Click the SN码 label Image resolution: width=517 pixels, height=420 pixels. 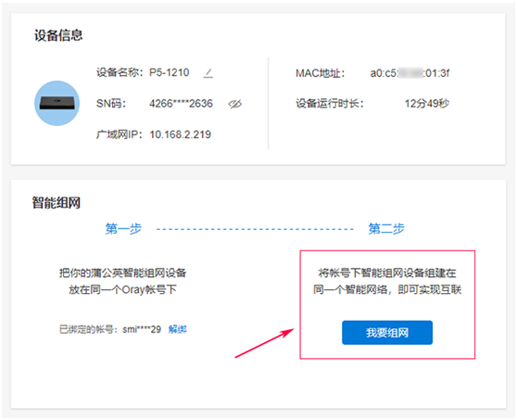pyautogui.click(x=111, y=104)
